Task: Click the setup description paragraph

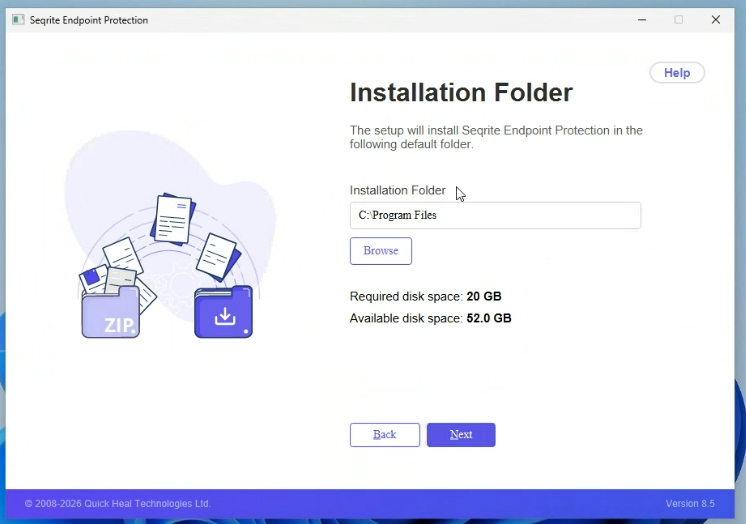Action: (496, 137)
